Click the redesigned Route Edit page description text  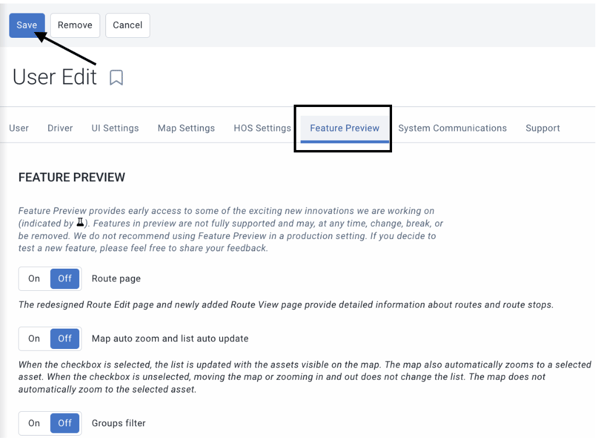click(x=286, y=305)
